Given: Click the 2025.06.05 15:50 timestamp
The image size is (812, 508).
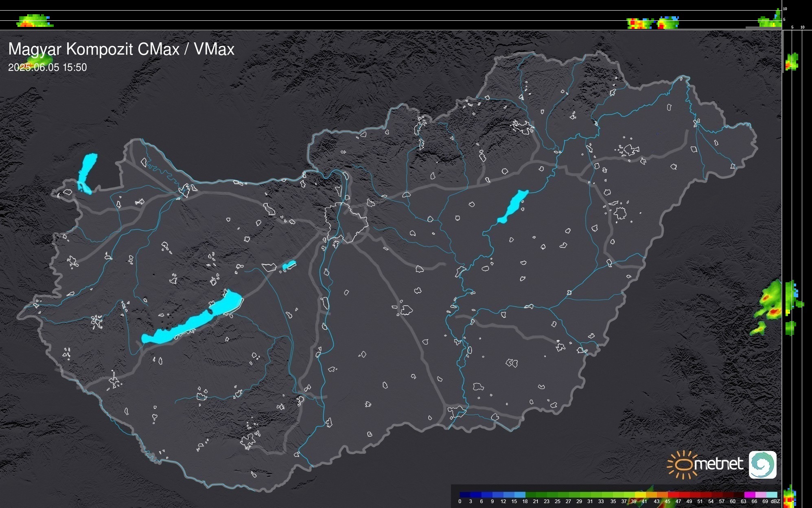Looking at the screenshot, I should [x=47, y=68].
